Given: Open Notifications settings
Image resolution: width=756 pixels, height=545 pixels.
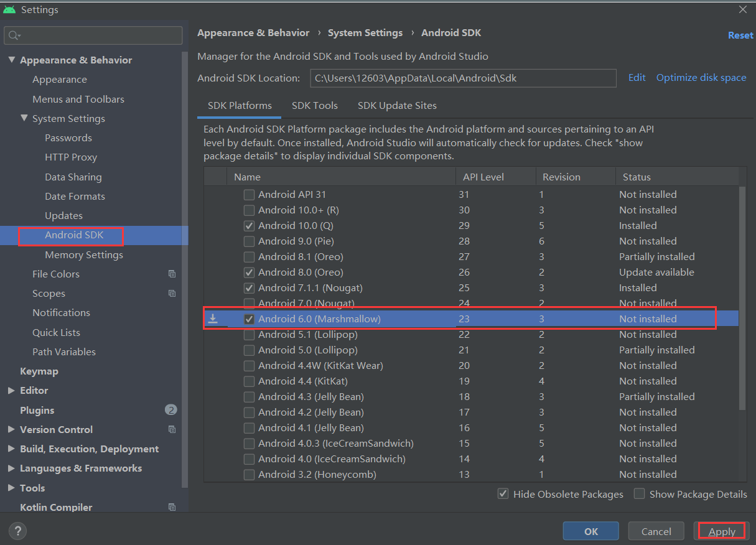Looking at the screenshot, I should [61, 312].
